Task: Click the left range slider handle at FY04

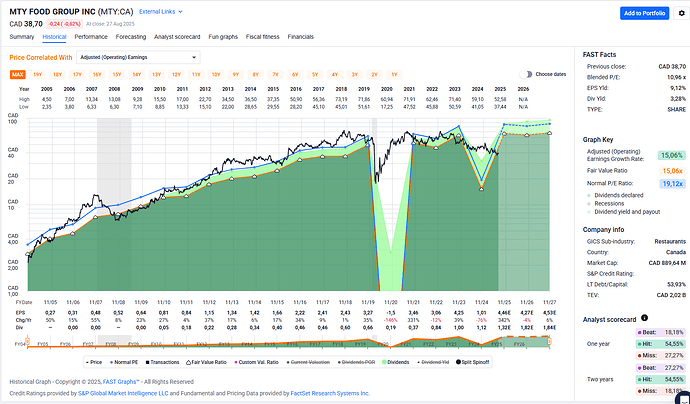Action: [x=27, y=342]
